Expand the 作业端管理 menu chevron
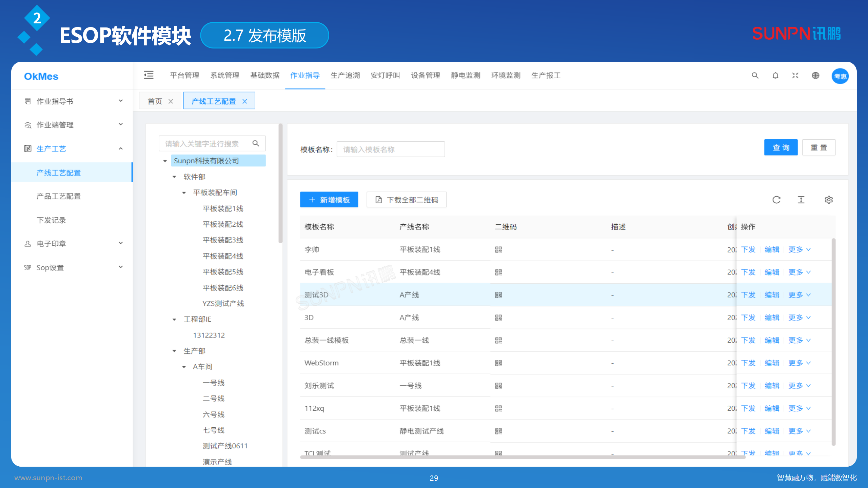This screenshot has width=868, height=488. 120,124
